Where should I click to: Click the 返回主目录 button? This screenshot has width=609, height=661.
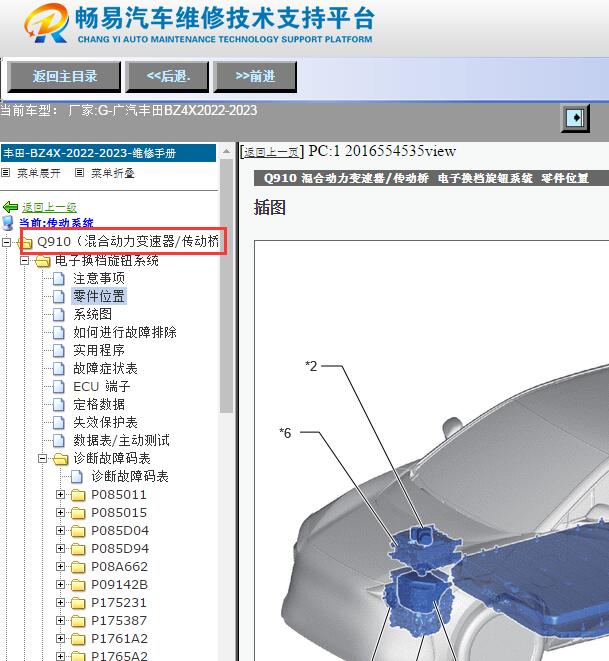[64, 77]
